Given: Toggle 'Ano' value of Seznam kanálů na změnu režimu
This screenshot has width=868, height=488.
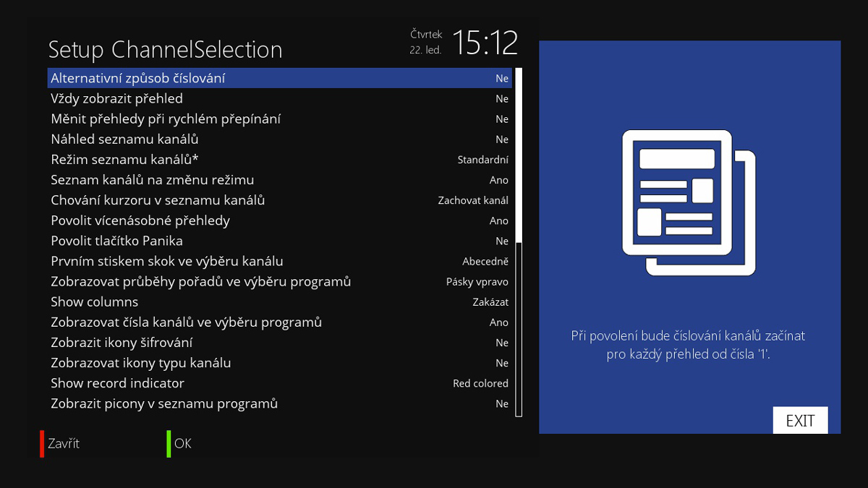Looking at the screenshot, I should coord(499,180).
